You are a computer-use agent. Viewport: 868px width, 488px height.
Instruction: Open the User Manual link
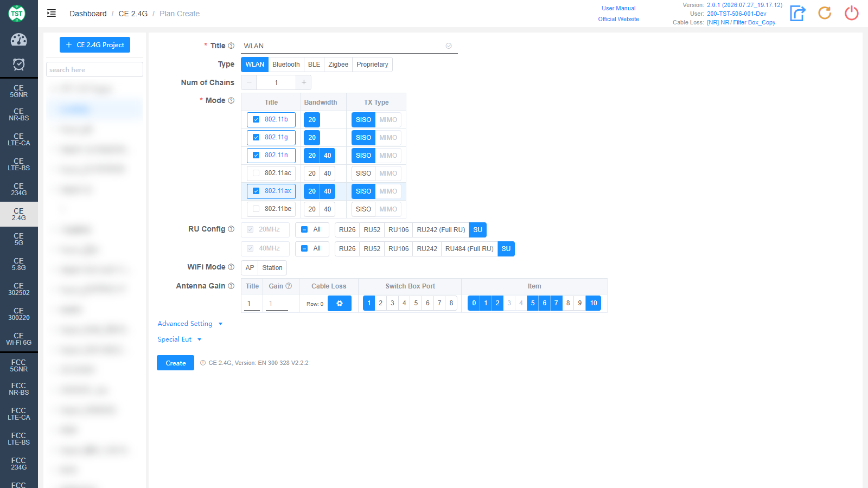pyautogui.click(x=618, y=8)
